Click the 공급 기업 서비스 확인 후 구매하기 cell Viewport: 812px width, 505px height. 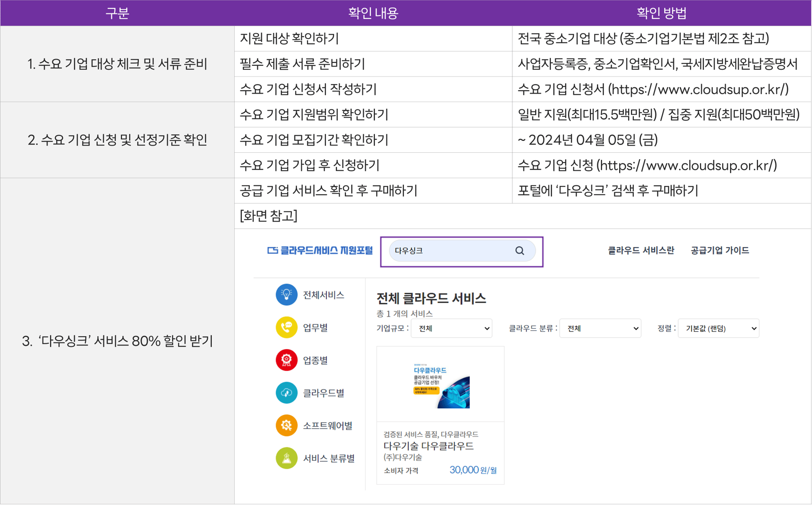click(373, 190)
